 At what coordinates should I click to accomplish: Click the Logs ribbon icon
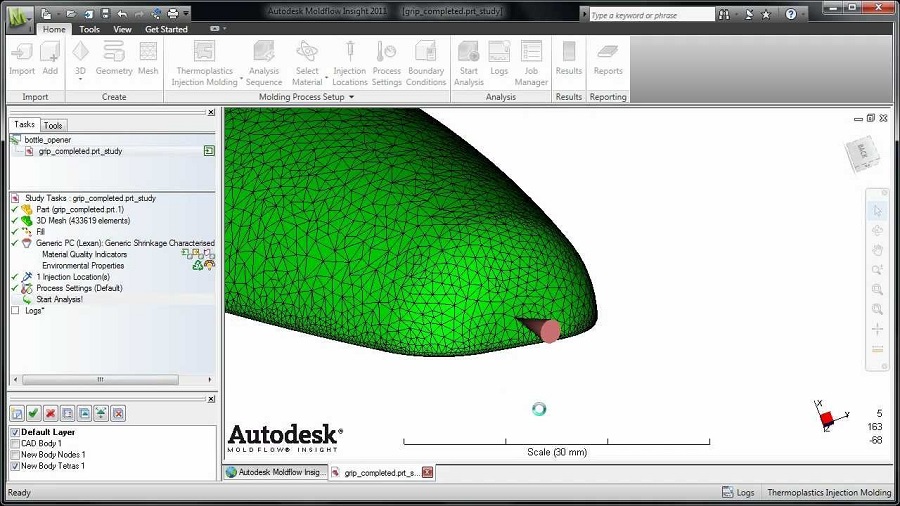(499, 58)
